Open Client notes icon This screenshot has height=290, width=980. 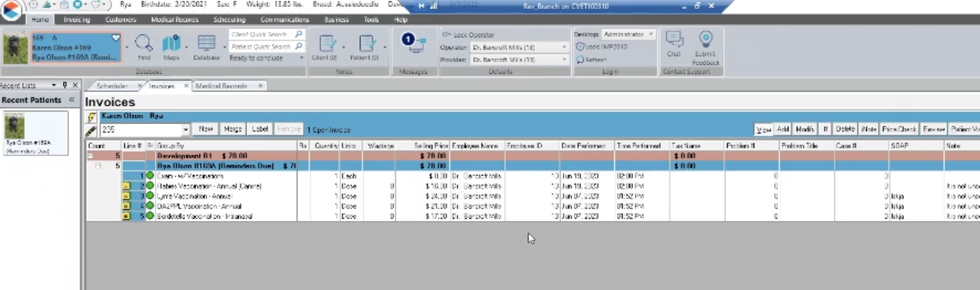tap(328, 44)
